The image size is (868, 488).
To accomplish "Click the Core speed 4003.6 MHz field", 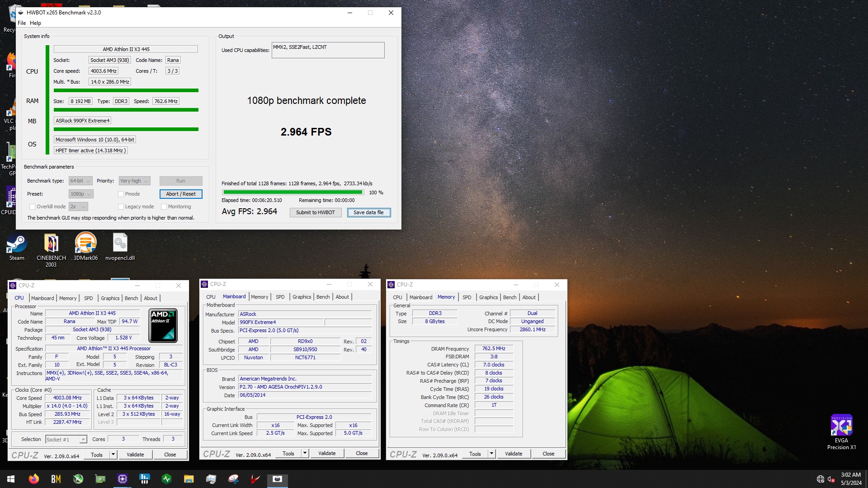I will 104,71.
